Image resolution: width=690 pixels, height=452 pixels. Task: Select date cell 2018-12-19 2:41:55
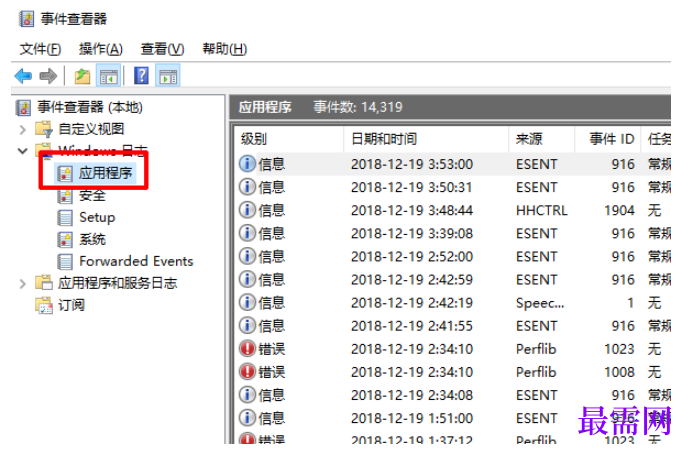pyautogui.click(x=412, y=326)
